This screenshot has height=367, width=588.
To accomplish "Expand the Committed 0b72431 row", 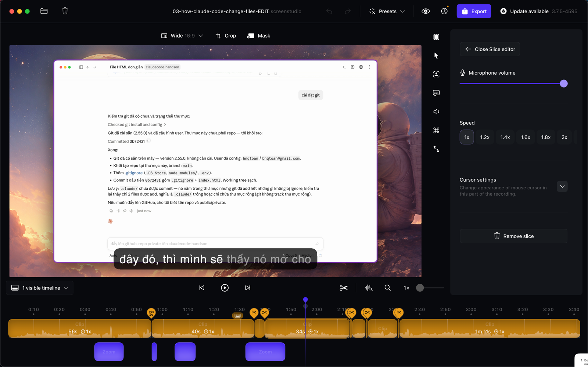I will point(128,141).
